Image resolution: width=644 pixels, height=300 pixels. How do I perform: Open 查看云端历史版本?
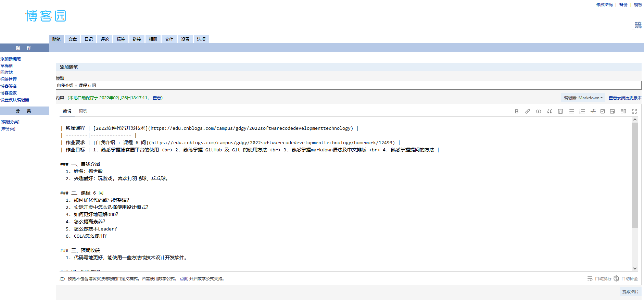coord(625,98)
